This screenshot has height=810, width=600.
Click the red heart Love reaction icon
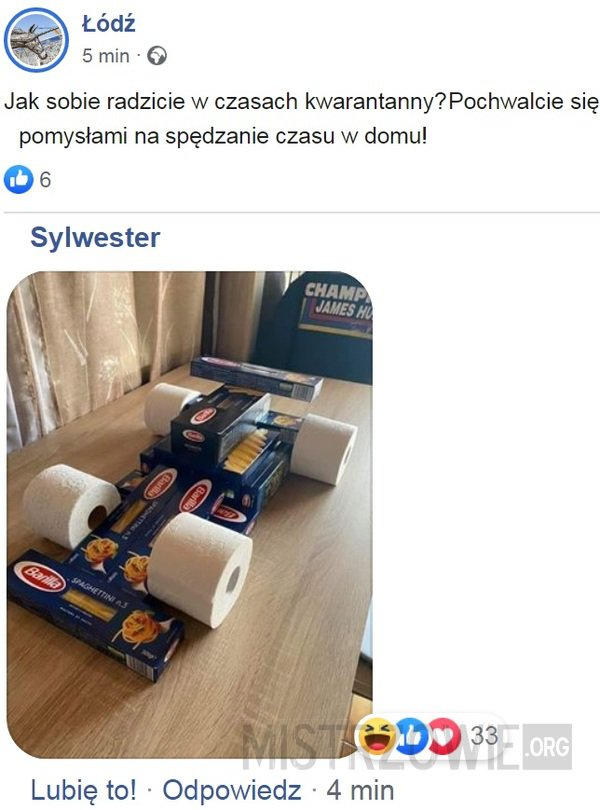(x=445, y=736)
